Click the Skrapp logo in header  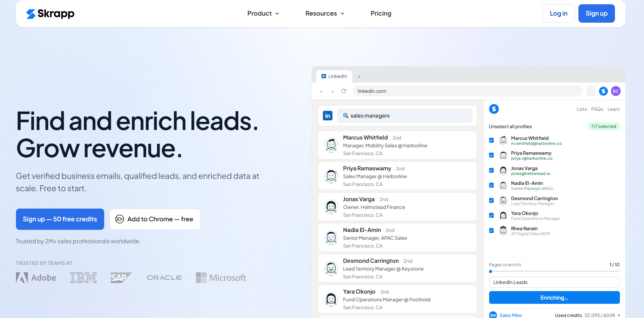click(x=50, y=13)
